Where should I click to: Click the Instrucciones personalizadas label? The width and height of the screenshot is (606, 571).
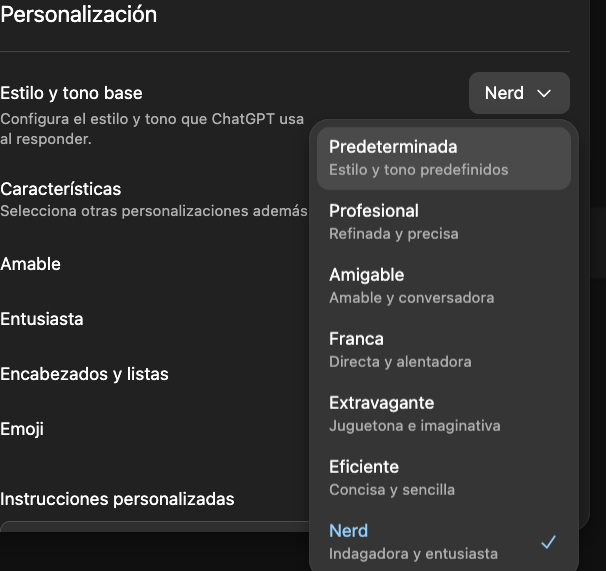[x=117, y=498]
